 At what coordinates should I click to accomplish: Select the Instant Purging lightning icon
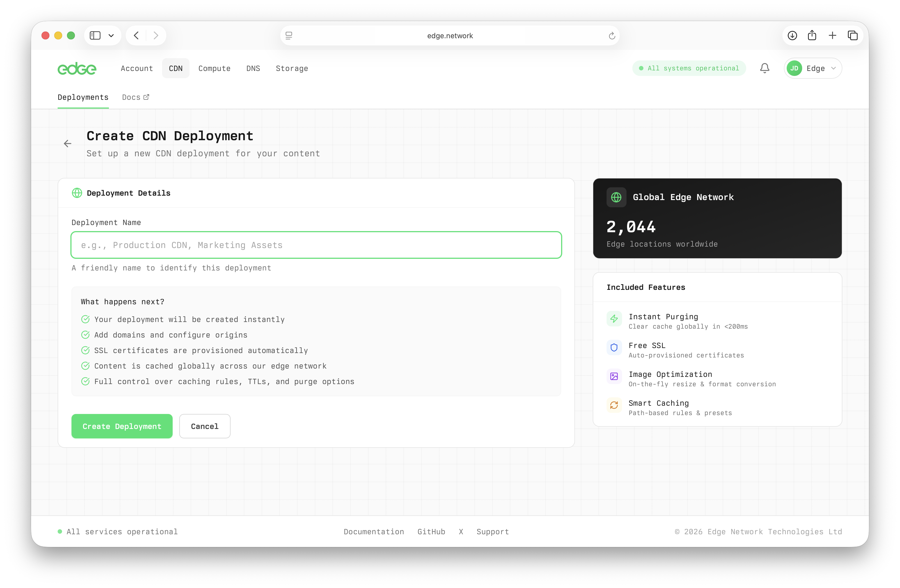(x=614, y=319)
